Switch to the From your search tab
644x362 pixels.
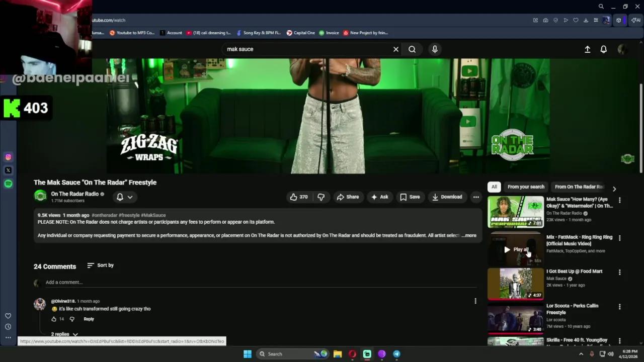point(526,187)
